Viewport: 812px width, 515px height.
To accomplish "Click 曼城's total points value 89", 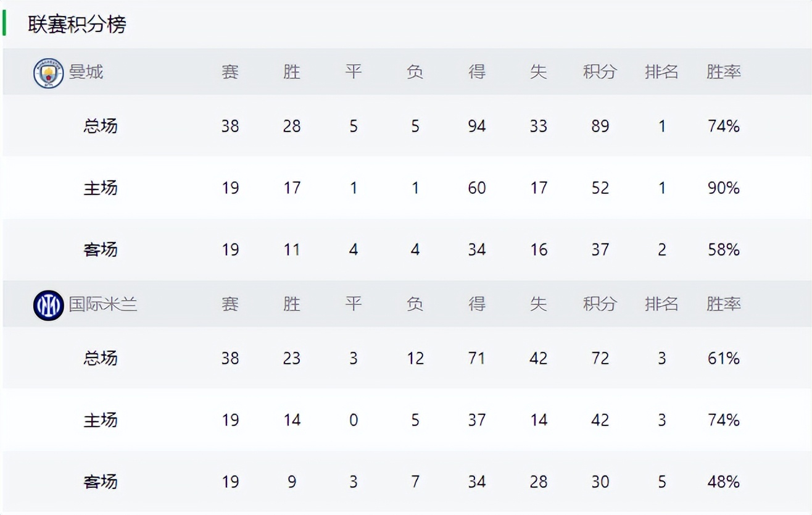I will 600,126.
